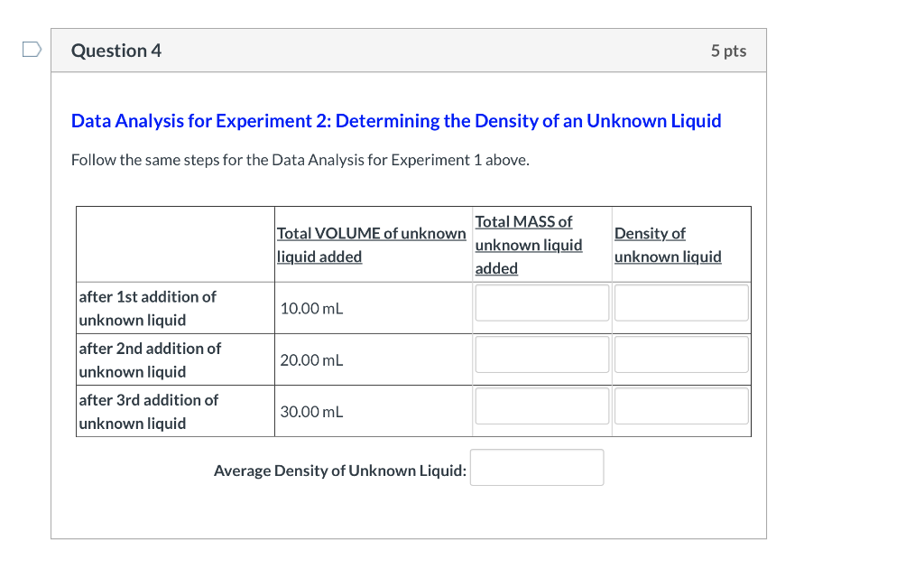The image size is (924, 578).
Task: Select the after 1st addition row label
Action: click(x=147, y=308)
